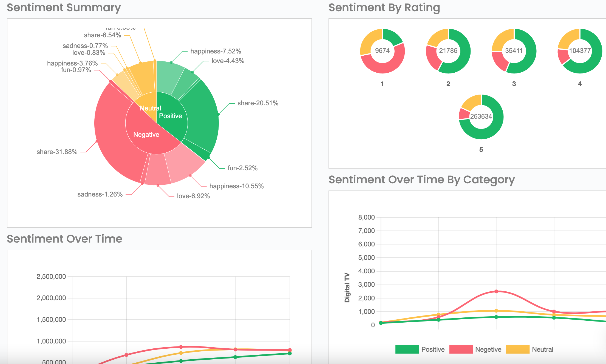Click the last green point in Sentiment Over Time
This screenshot has width=606, height=364.
coord(290,354)
